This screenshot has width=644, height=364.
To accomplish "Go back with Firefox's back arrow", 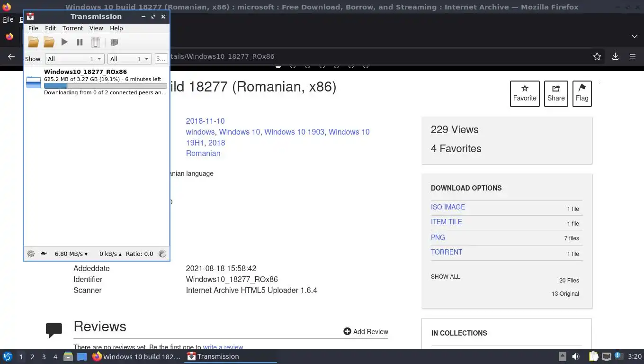I will [x=11, y=56].
